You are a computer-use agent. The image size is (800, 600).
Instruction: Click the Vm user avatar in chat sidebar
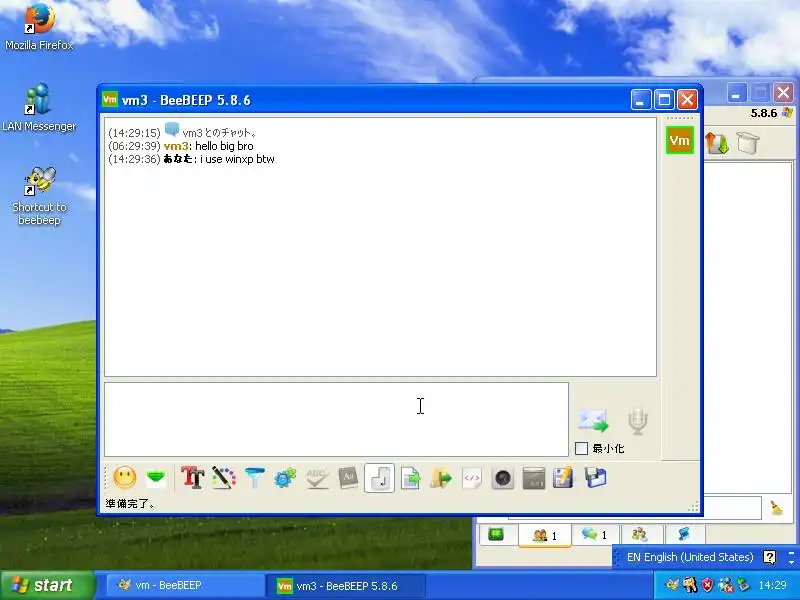(x=680, y=140)
